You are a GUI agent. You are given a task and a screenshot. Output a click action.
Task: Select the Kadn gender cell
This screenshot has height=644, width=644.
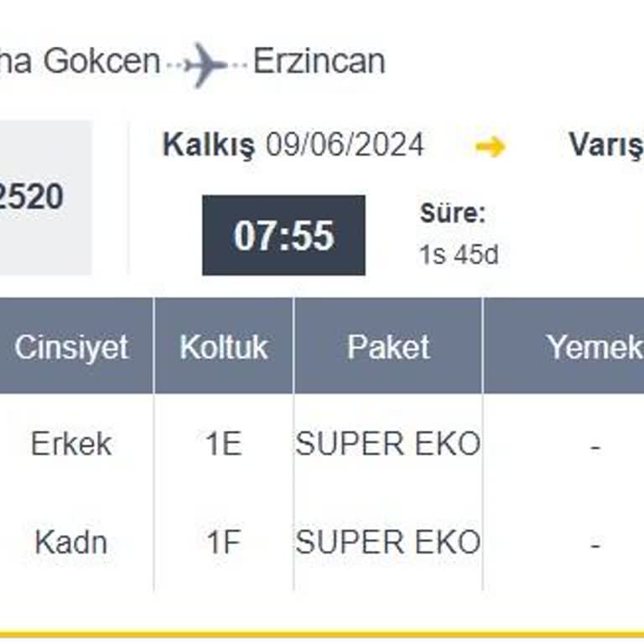[71, 543]
